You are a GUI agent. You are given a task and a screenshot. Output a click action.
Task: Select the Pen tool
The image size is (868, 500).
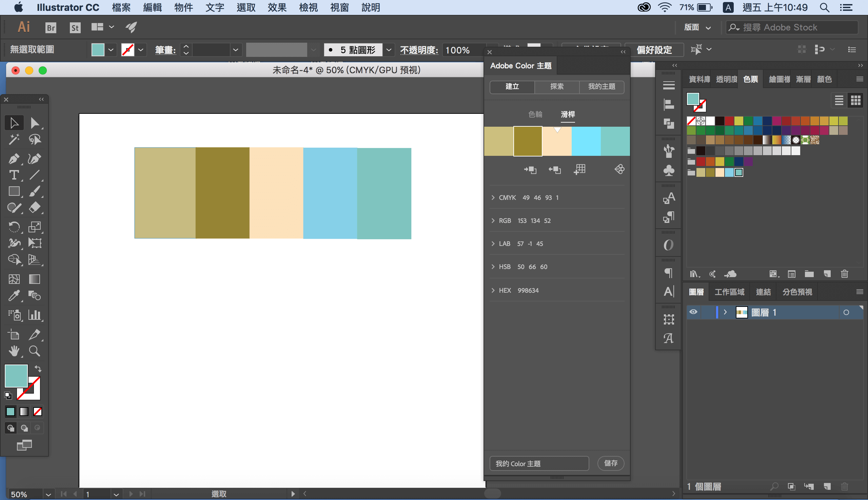[x=14, y=158]
